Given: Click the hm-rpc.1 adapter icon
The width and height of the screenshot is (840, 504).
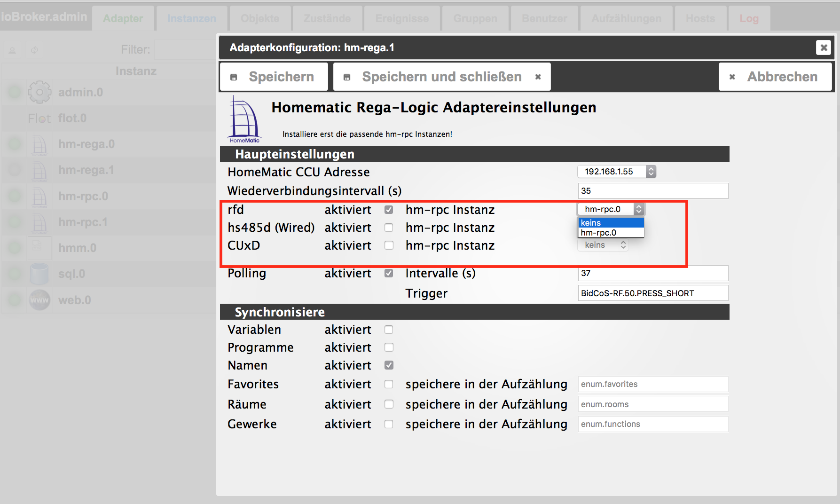Looking at the screenshot, I should tap(39, 222).
